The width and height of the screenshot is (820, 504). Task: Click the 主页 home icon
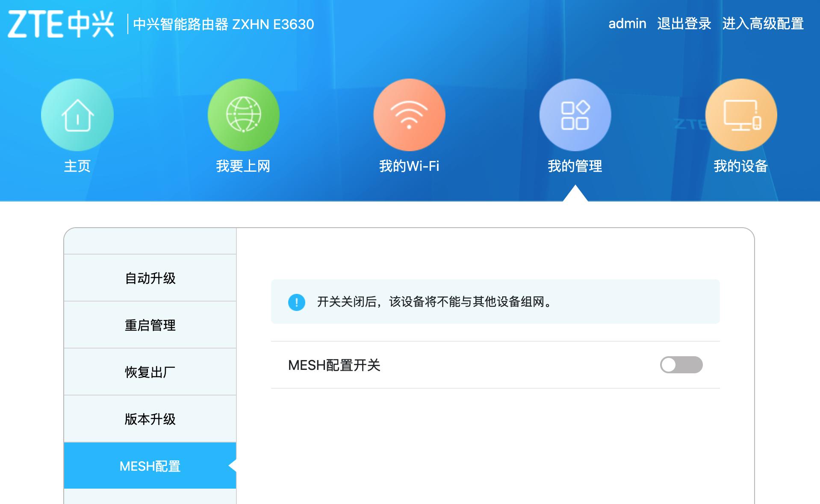(77, 114)
